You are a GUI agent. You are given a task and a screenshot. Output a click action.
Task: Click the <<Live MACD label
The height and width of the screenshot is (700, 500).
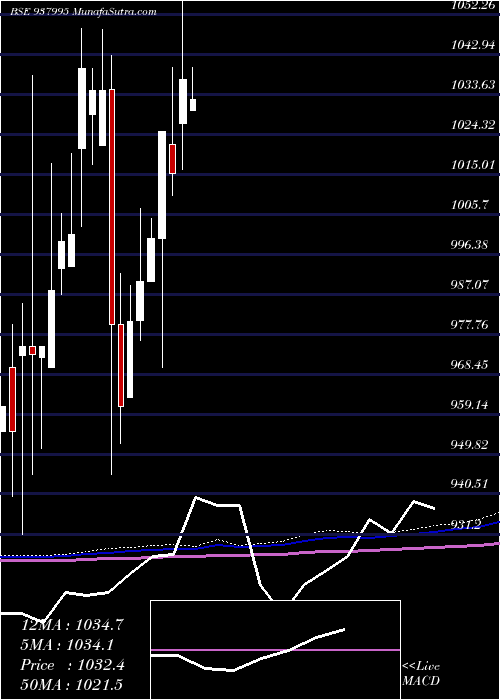click(x=421, y=673)
